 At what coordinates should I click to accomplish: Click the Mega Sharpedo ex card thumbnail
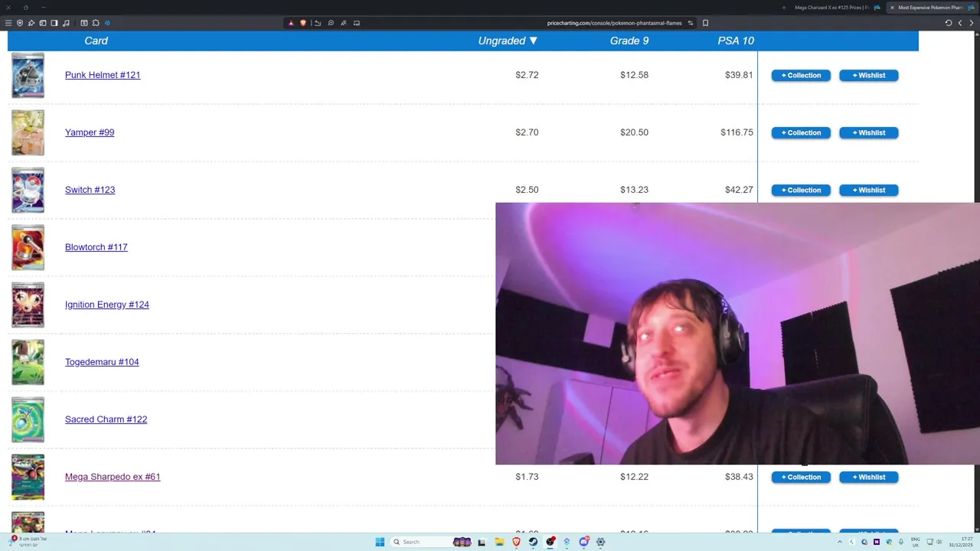coord(28,477)
